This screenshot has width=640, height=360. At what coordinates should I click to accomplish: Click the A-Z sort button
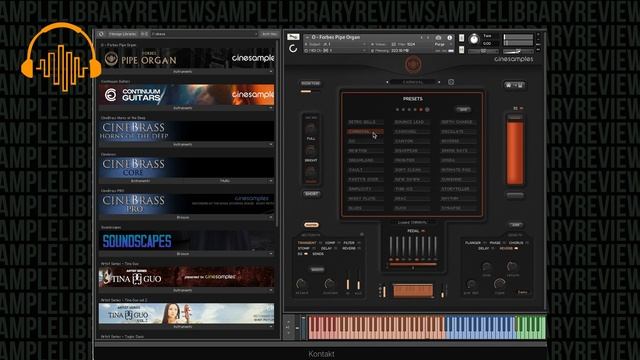pyautogui.click(x=144, y=34)
